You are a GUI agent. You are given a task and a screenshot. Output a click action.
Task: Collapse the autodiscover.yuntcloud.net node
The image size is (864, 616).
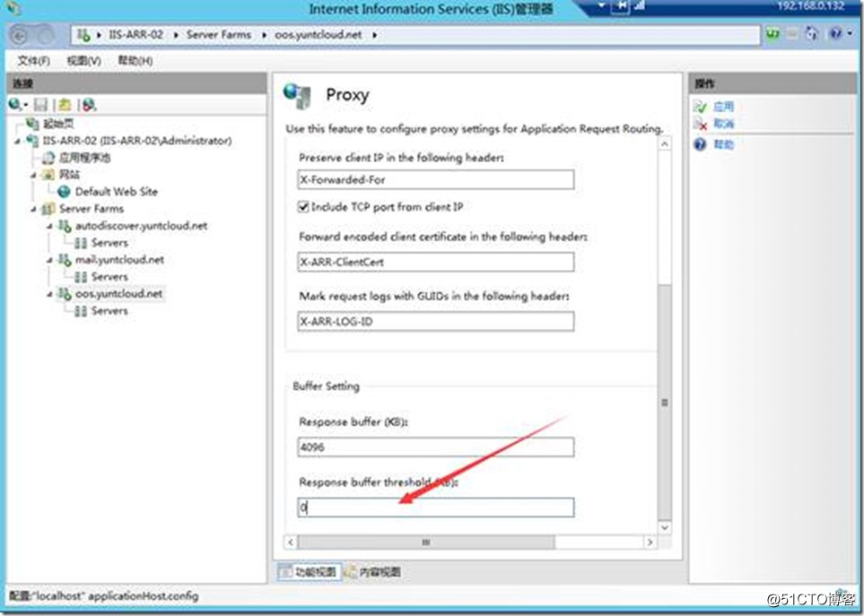pos(49,227)
